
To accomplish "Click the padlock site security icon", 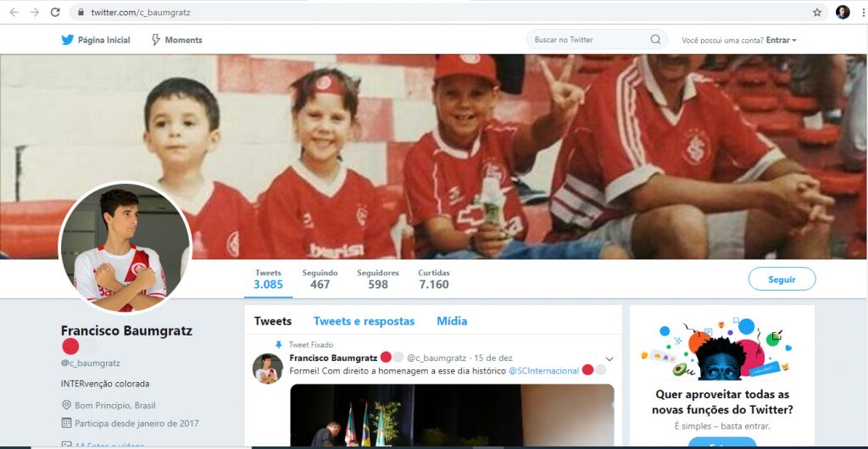I will (81, 12).
